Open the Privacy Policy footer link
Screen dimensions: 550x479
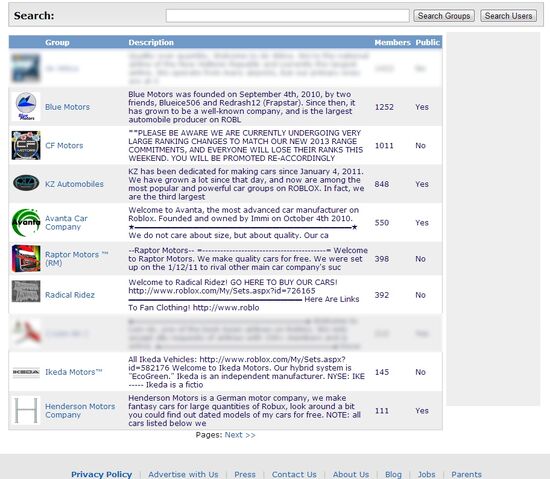(102, 474)
